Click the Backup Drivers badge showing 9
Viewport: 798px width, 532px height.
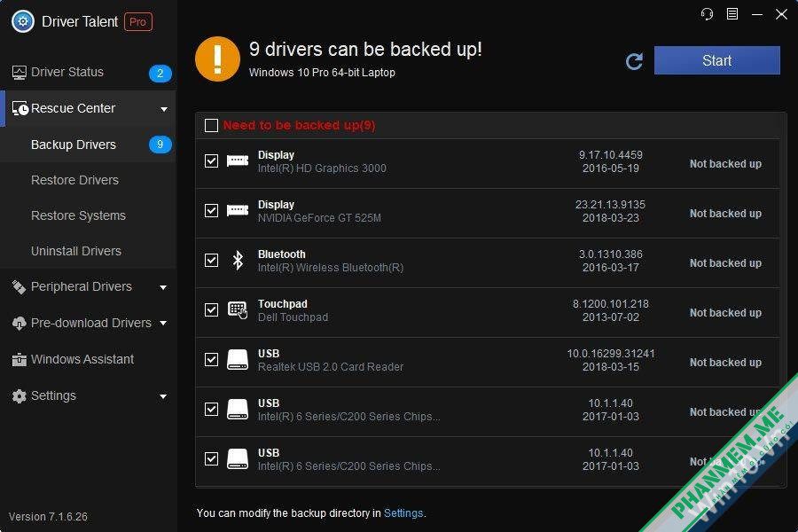tap(160, 145)
